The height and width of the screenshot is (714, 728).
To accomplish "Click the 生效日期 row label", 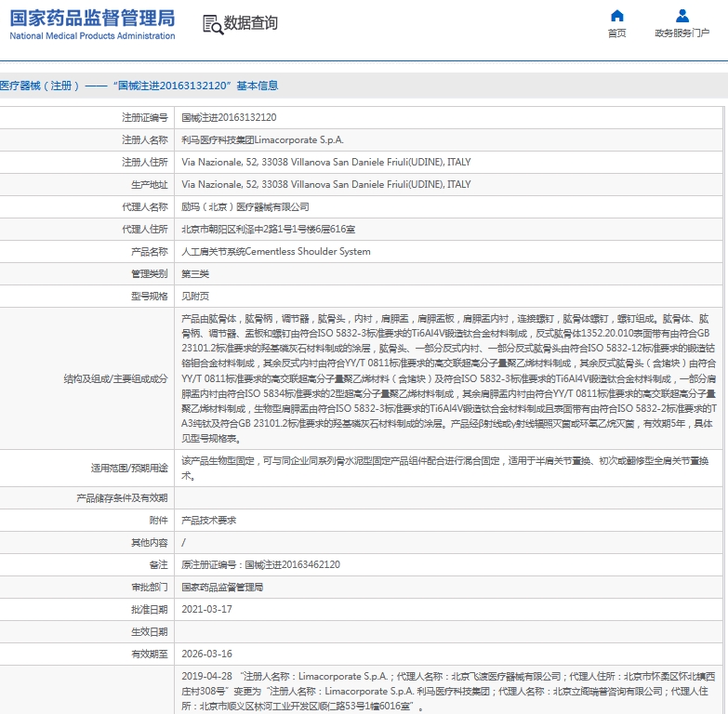I will [x=149, y=631].
